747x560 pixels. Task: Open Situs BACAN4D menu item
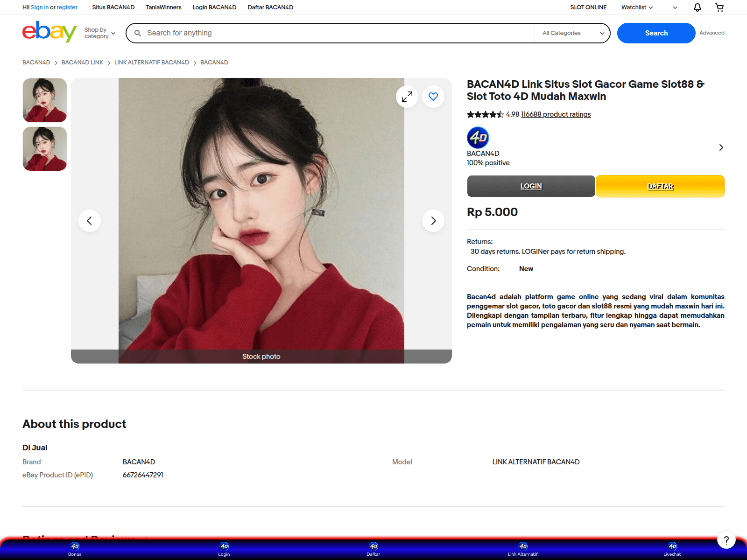[113, 7]
